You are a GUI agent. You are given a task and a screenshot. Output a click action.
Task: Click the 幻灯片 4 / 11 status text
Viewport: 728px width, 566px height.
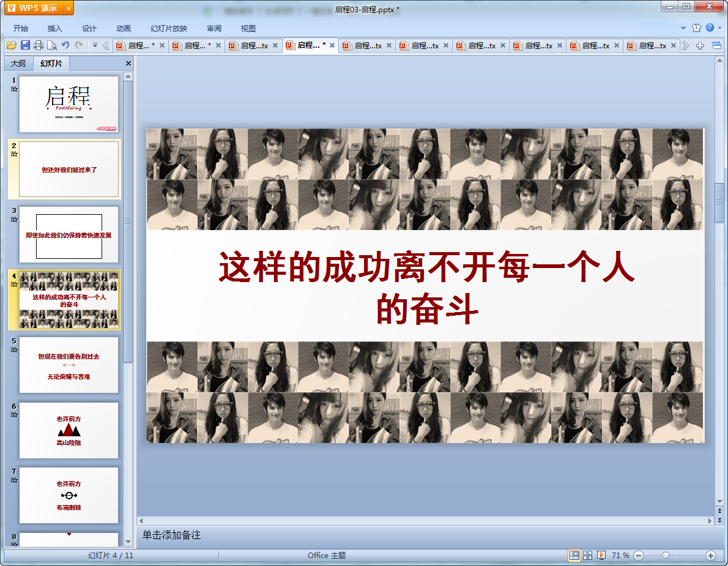[x=111, y=556]
